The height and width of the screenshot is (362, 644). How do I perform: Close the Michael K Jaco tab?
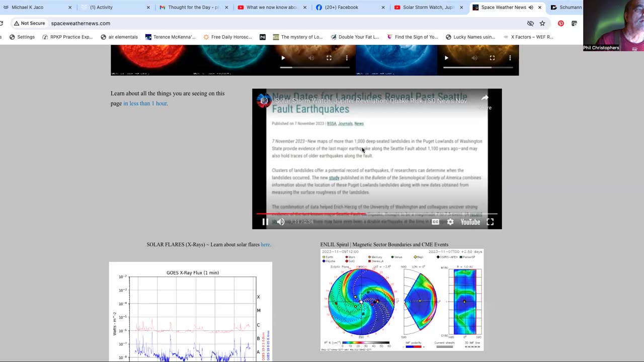[x=70, y=8]
